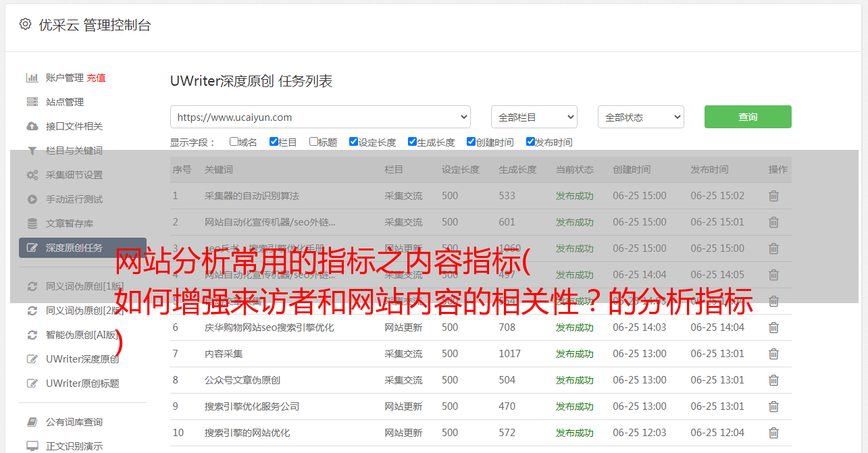Screen dimensions: 868x453
Task: Click keyword 搜索引擎的网站优化
Action: click(247, 433)
